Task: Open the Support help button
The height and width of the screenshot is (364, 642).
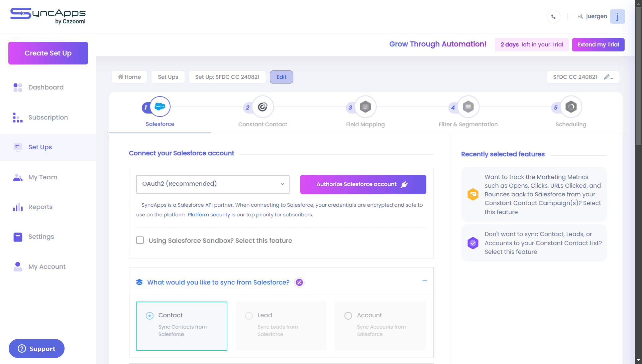Action: pyautogui.click(x=36, y=349)
